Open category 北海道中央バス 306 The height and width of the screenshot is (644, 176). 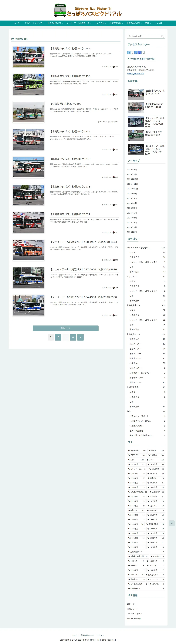pos(146,306)
